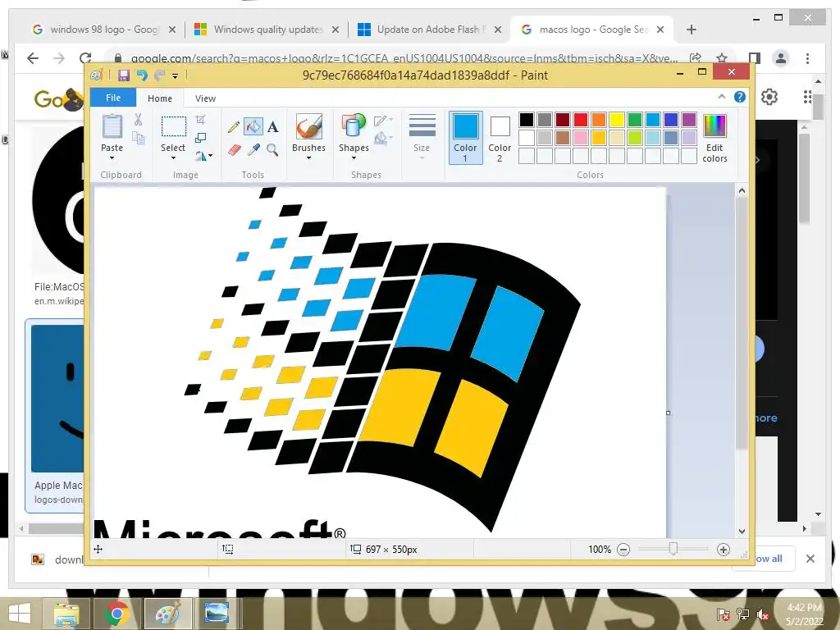
Task: Pick the red color swatch
Action: [581, 120]
